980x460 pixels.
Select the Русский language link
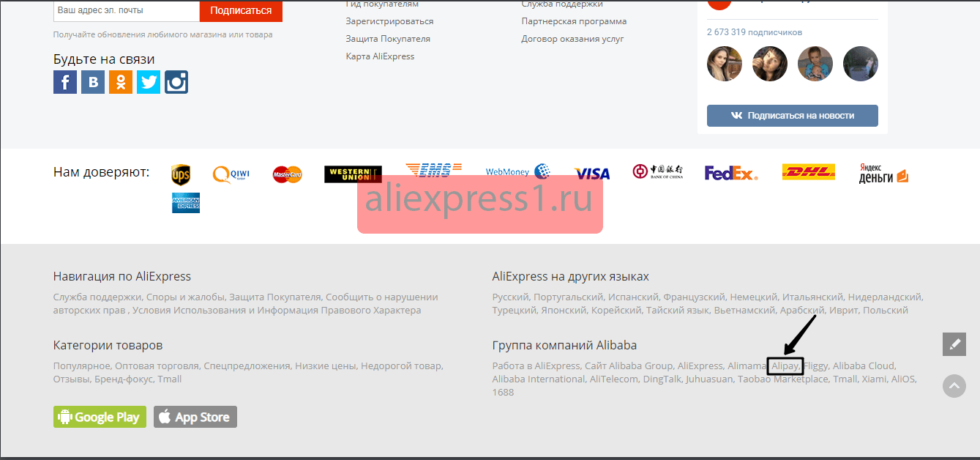click(x=511, y=297)
